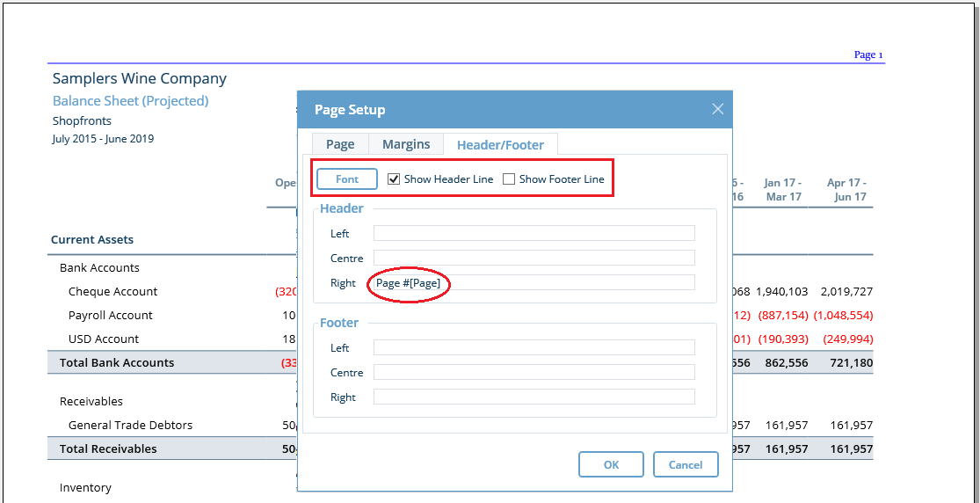Select the Total Bank Accounts row

tap(117, 363)
